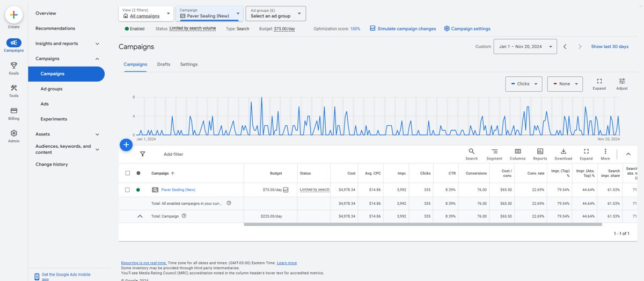644x281 pixels.
Task: Open the Campaigns megaphone icon in the rail
Action: [13, 43]
